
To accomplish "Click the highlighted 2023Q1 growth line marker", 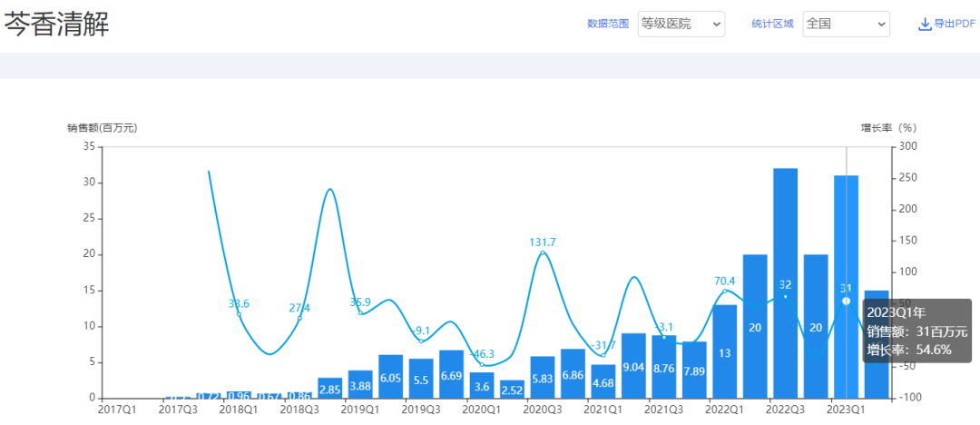I will tap(846, 301).
